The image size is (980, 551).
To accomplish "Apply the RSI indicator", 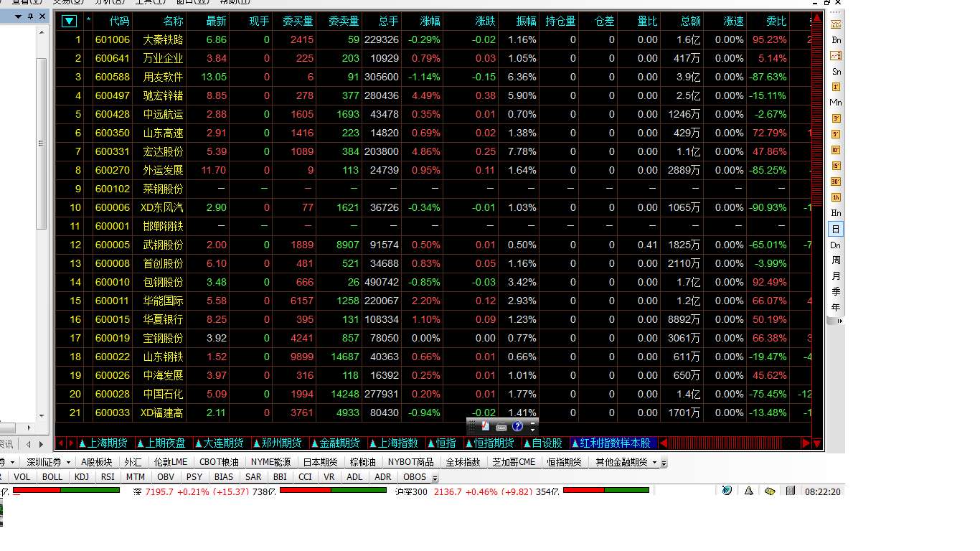I will (108, 476).
